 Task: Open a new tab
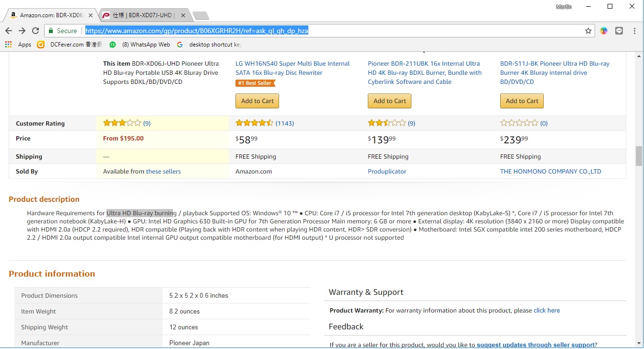(200, 15)
